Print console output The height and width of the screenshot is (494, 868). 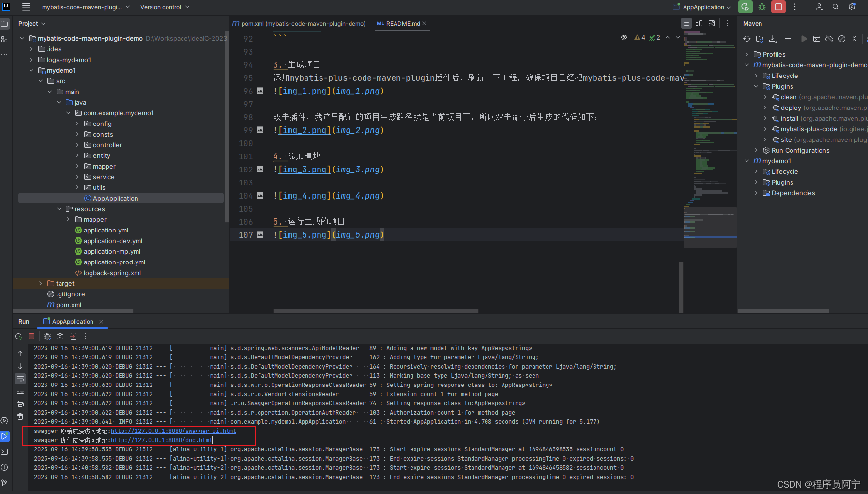(x=20, y=404)
